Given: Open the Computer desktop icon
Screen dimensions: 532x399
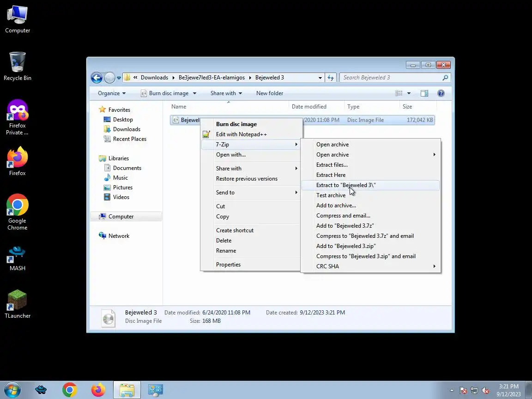Looking at the screenshot, I should (x=17, y=19).
